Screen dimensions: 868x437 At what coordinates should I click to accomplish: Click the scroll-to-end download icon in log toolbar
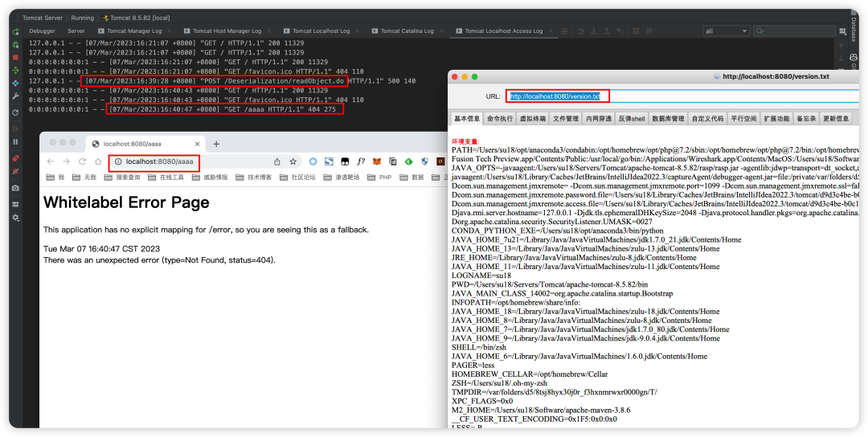[594, 31]
